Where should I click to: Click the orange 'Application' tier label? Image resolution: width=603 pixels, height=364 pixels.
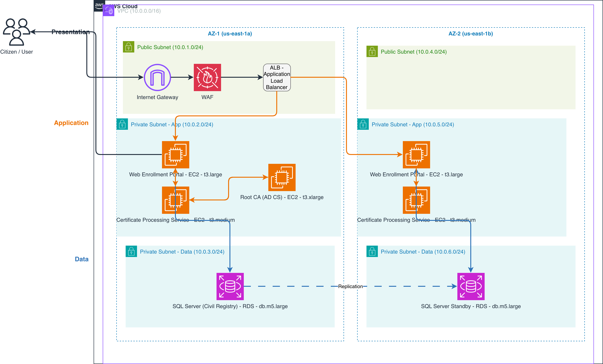click(71, 123)
